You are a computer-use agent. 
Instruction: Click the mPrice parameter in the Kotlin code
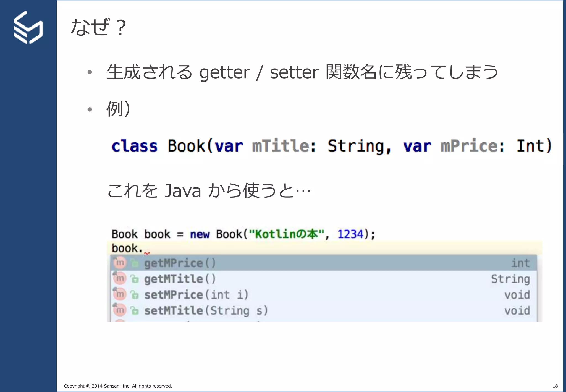click(x=469, y=146)
